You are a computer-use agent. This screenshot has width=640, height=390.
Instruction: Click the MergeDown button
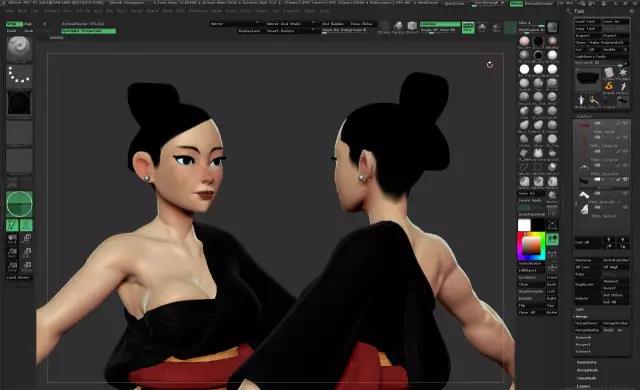point(587,323)
